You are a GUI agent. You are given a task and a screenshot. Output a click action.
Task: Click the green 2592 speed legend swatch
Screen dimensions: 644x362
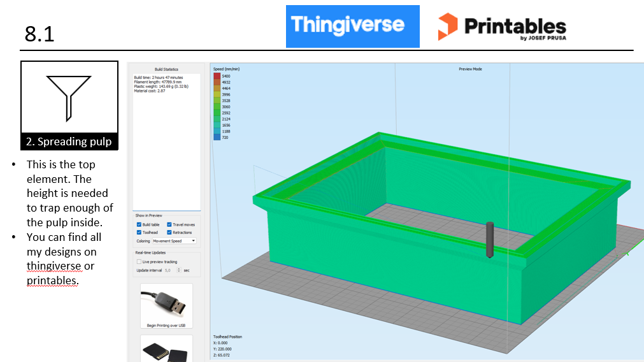pos(217,113)
